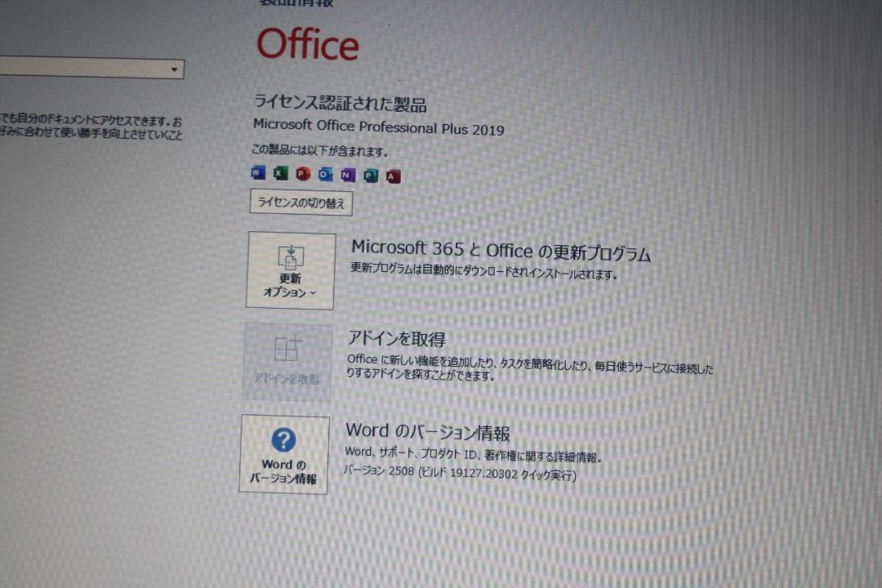This screenshot has width=882, height=588.
Task: Open the Word のバージョン情報 button
Action: [284, 454]
